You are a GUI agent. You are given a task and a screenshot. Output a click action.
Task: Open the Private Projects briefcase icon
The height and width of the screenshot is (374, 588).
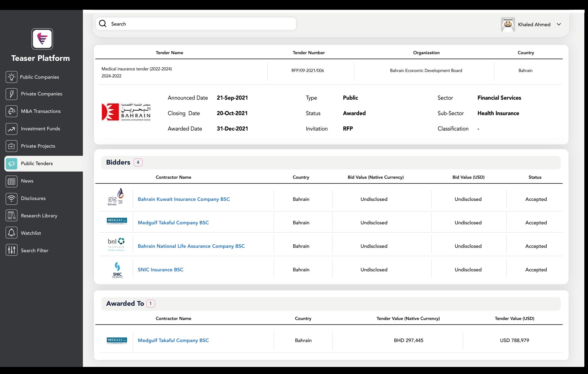click(12, 146)
